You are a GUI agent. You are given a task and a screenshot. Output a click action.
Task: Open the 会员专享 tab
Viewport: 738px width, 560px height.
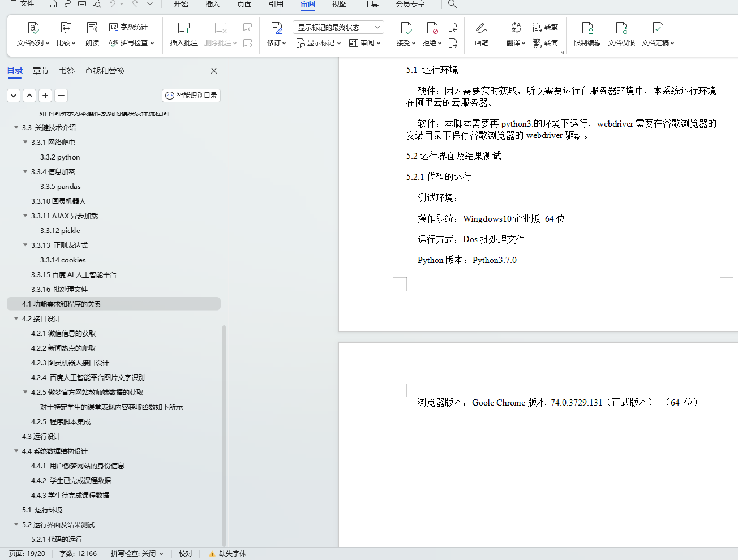410,4
